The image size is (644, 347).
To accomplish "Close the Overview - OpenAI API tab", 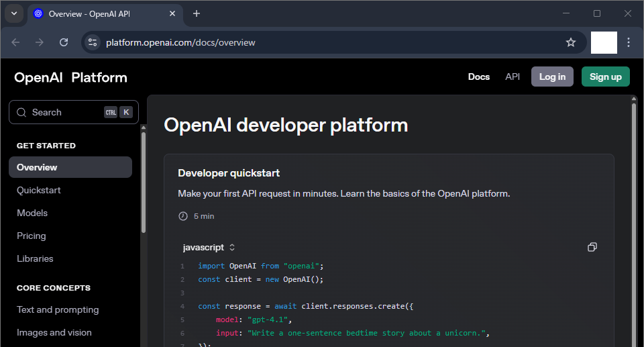I will point(172,13).
